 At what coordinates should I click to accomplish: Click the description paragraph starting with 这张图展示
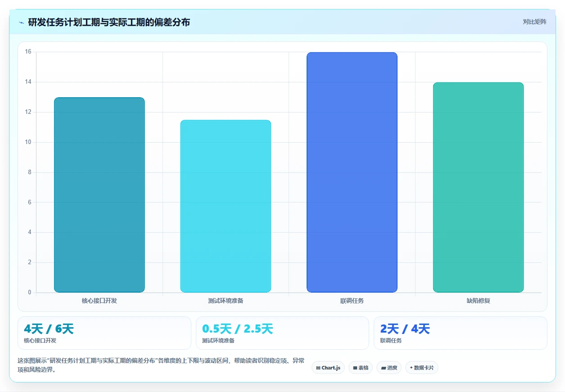click(161, 365)
